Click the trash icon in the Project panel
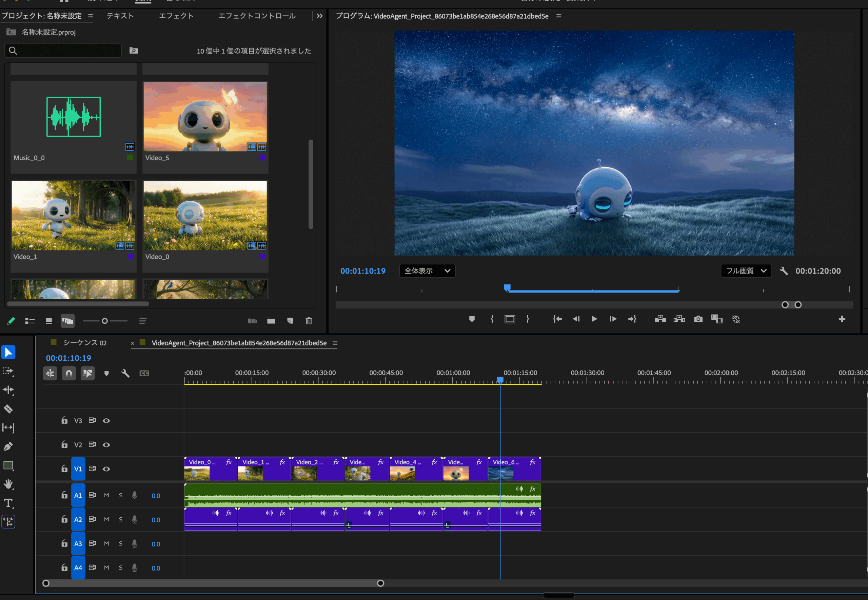Viewport: 868px width, 600px height. coord(309,321)
